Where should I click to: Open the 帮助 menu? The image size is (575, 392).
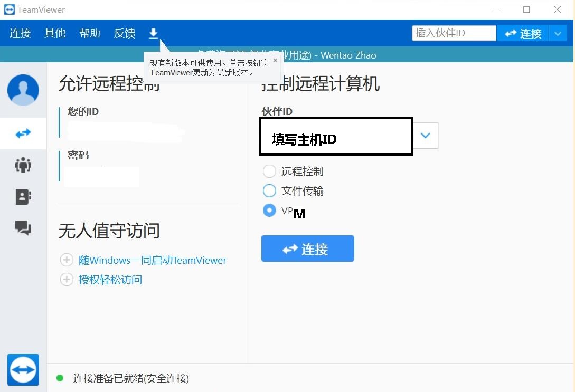[89, 33]
